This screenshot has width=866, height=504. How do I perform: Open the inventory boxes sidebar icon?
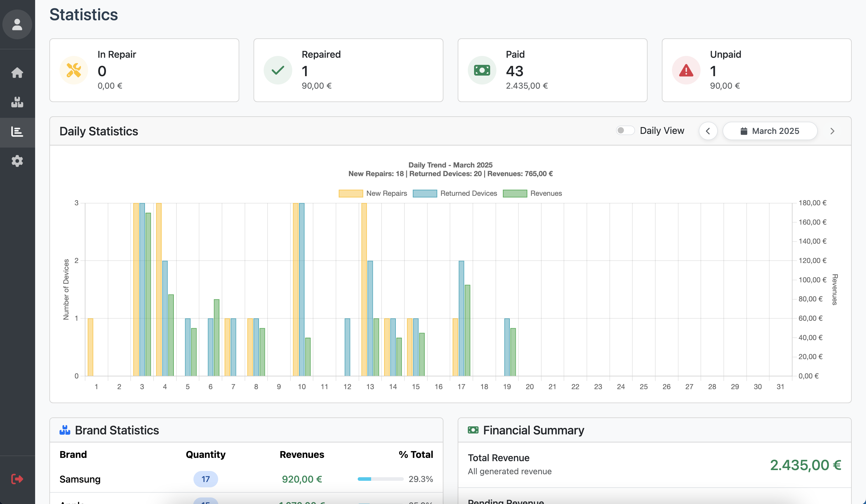click(x=17, y=102)
